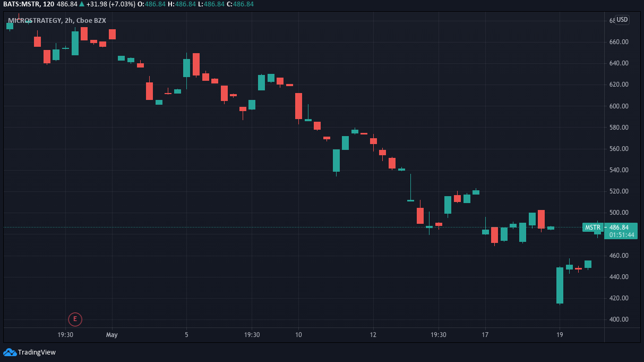Screen dimensions: 644x362
Task: Click the '17' date label on time axis
Action: pyautogui.click(x=485, y=335)
